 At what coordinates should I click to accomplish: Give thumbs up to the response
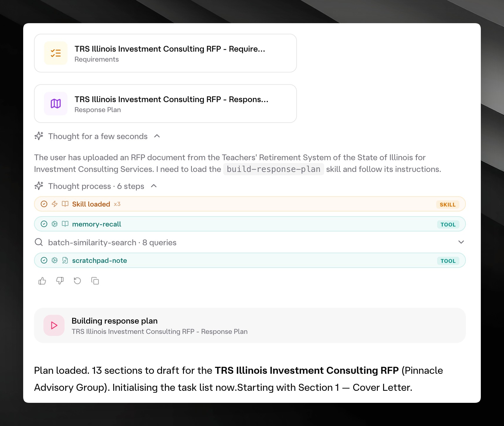42,281
